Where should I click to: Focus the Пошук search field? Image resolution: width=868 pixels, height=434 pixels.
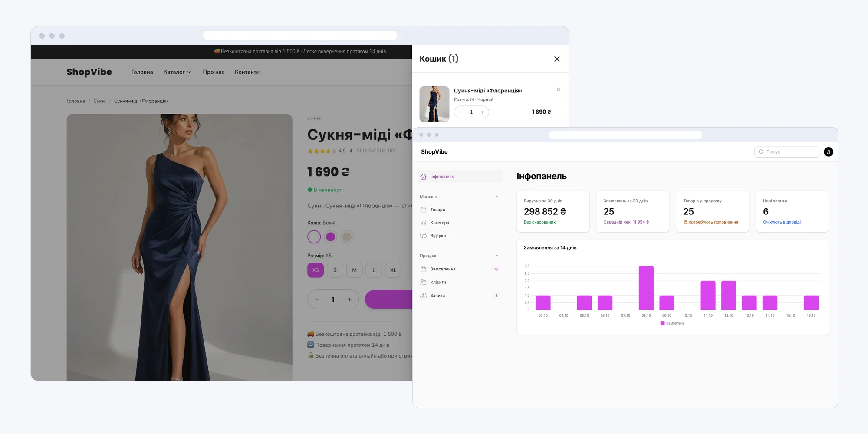click(787, 152)
